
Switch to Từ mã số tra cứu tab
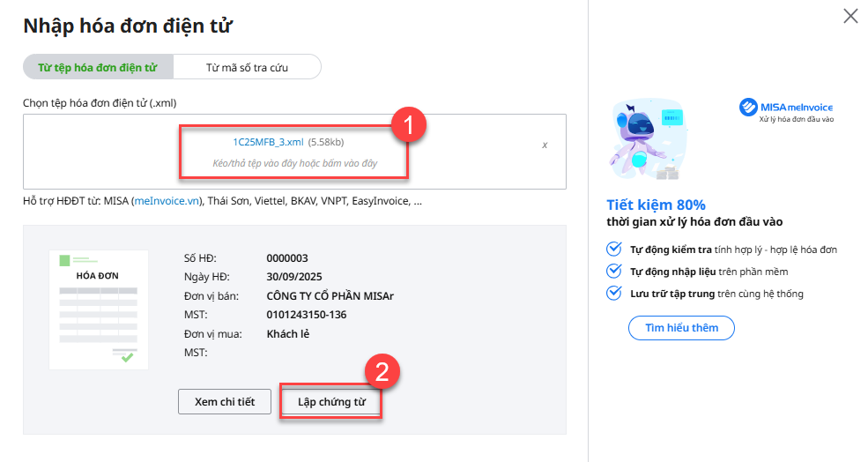tap(247, 67)
